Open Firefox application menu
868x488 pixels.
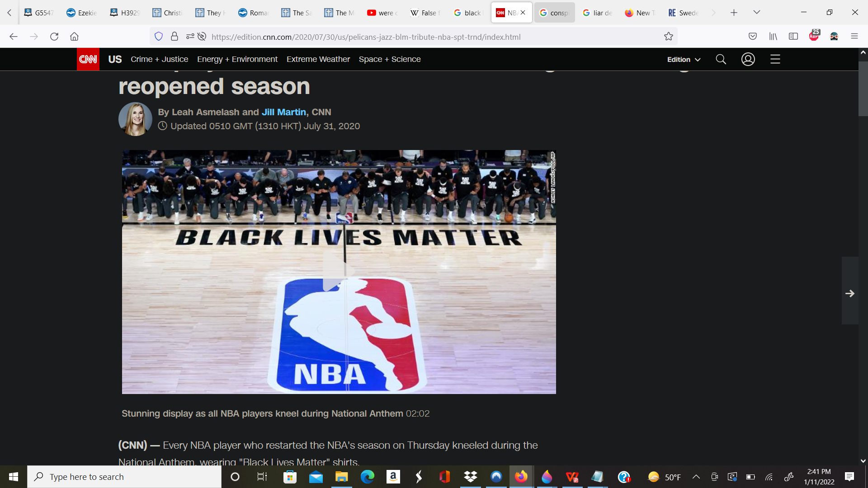pyautogui.click(x=854, y=37)
